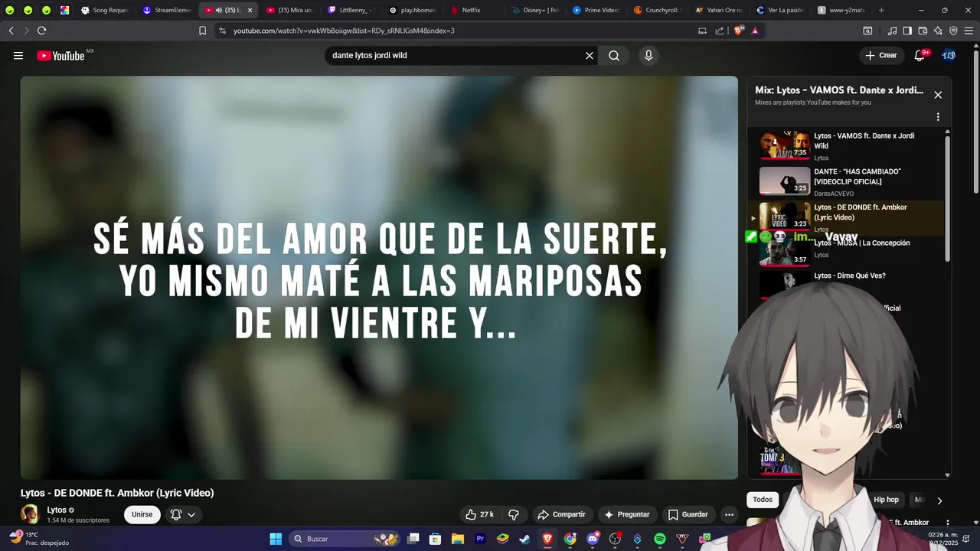Close the Mix playlist panel
Viewport: 980px width, 551px height.
click(x=938, y=95)
